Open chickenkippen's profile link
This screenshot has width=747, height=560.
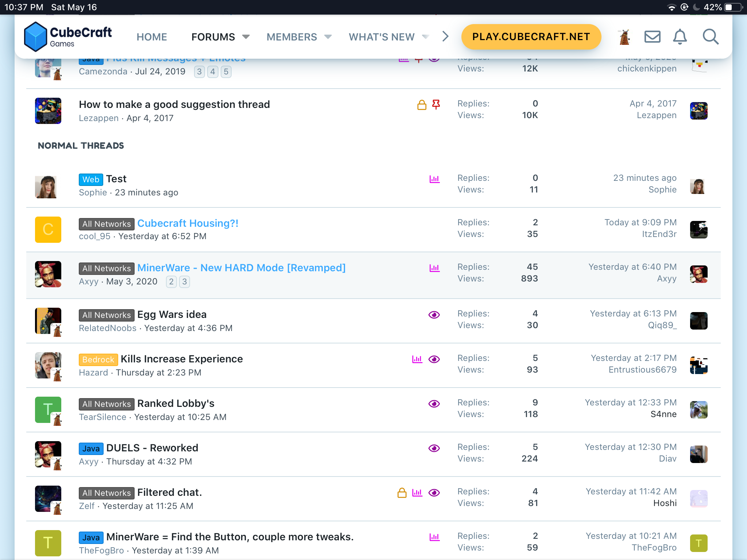[647, 69]
